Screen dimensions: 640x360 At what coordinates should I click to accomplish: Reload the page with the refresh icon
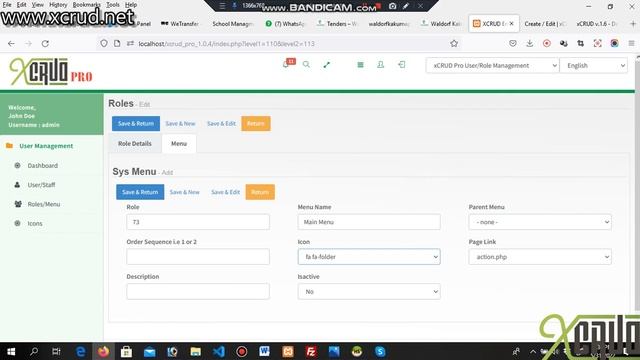[x=45, y=43]
